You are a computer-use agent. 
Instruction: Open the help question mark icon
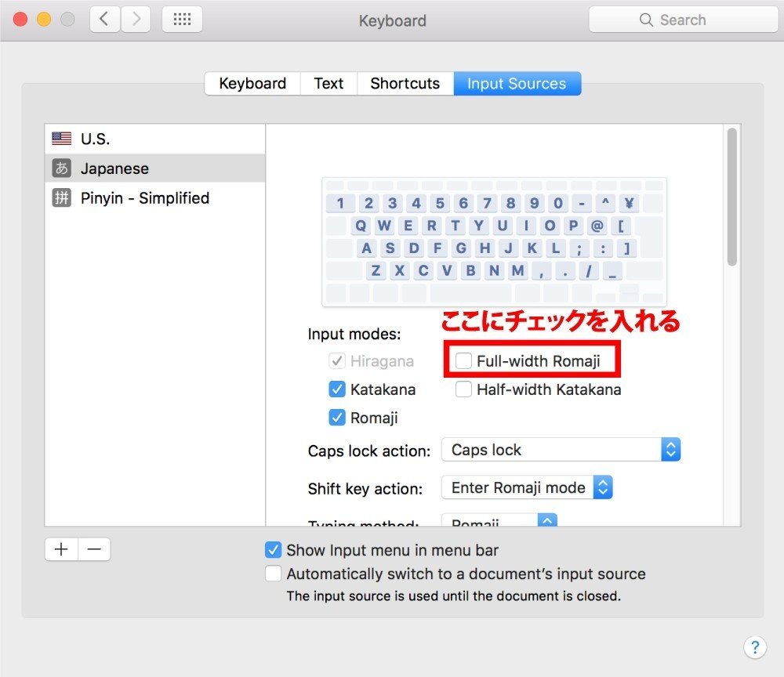click(x=755, y=647)
